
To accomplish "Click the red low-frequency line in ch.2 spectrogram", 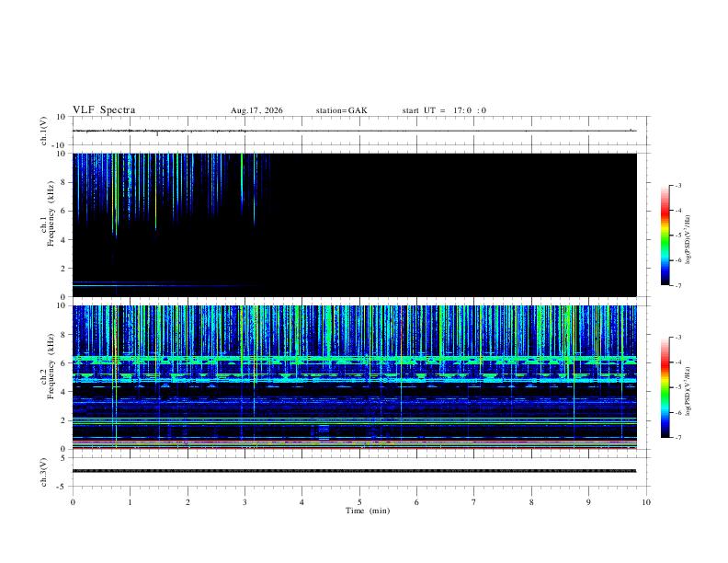I will 354,448.
